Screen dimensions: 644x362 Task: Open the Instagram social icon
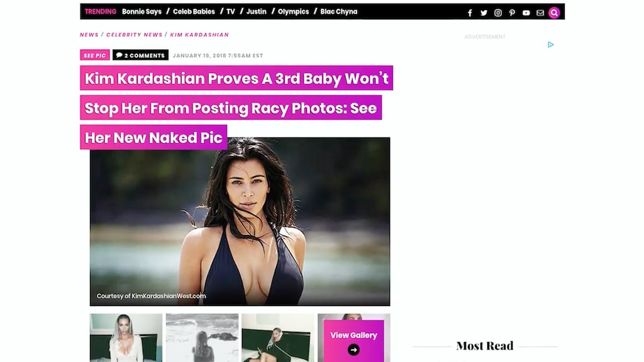[498, 13]
